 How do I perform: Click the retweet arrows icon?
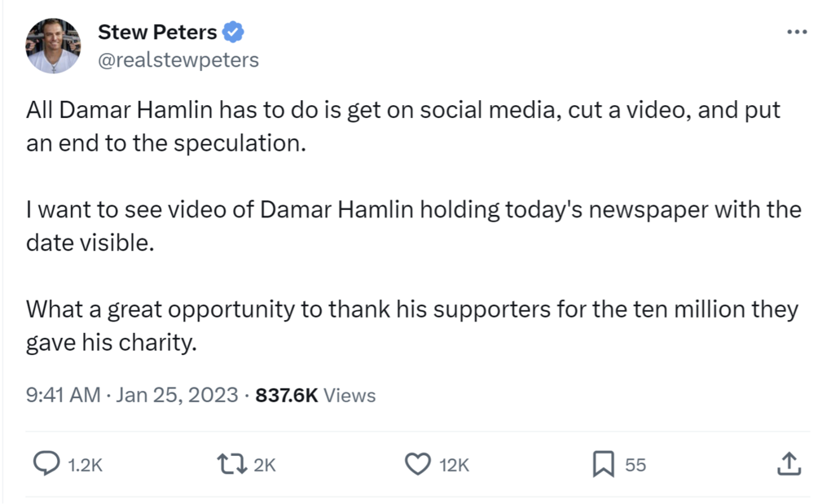(x=232, y=464)
